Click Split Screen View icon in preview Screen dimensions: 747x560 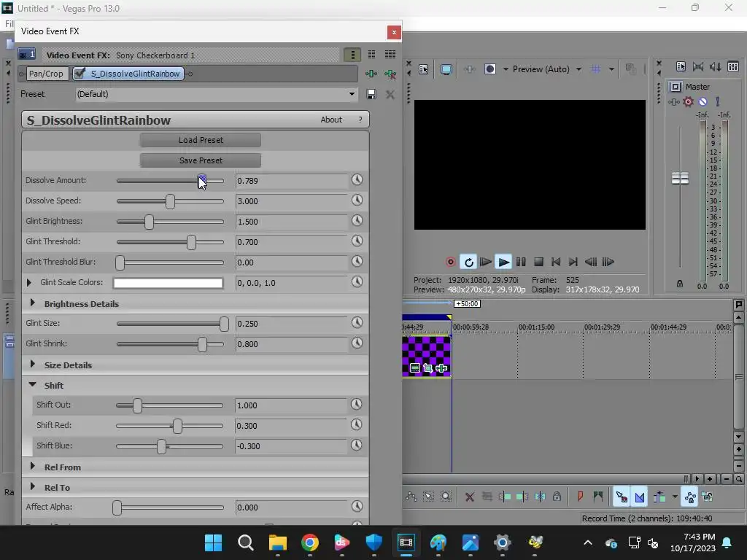pyautogui.click(x=490, y=69)
